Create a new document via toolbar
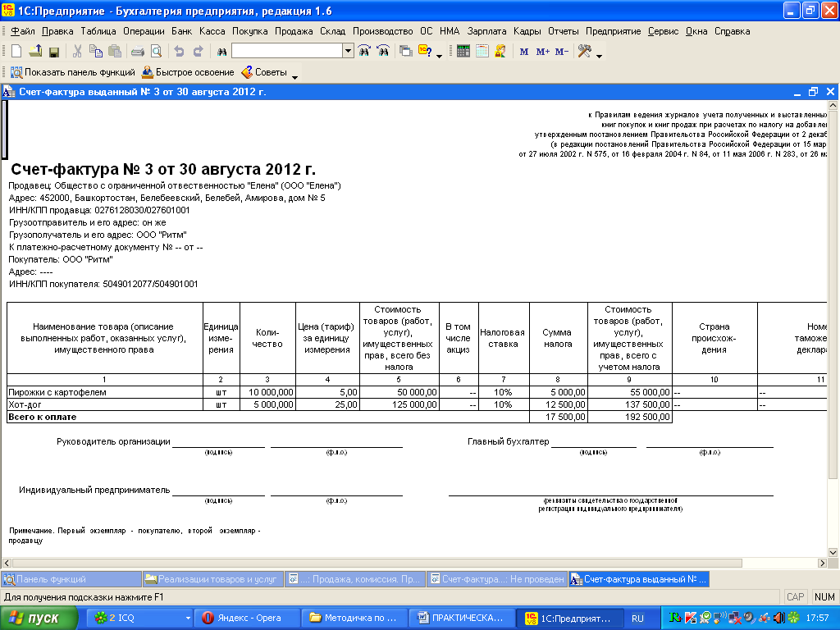Screen dimensions: 840x630 (x=16, y=52)
